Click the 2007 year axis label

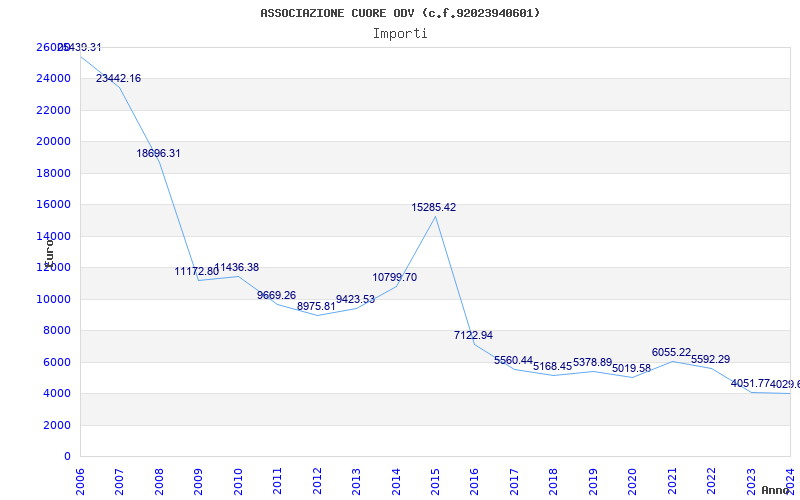[120, 482]
